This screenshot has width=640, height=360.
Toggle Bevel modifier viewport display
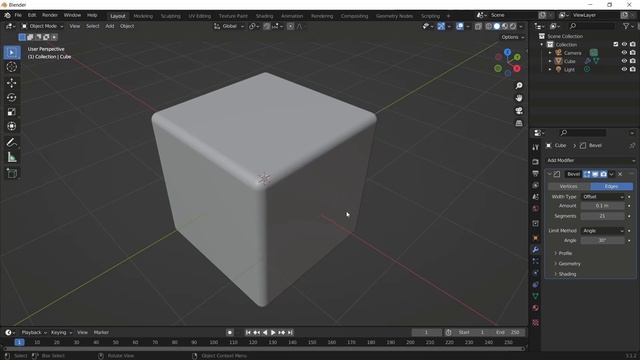click(595, 174)
